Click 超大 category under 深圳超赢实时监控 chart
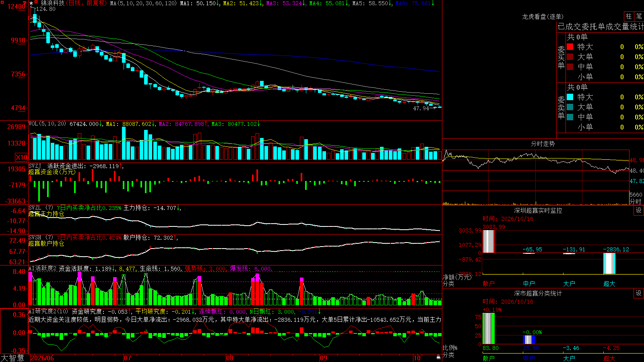The image size is (644, 362). [x=609, y=284]
